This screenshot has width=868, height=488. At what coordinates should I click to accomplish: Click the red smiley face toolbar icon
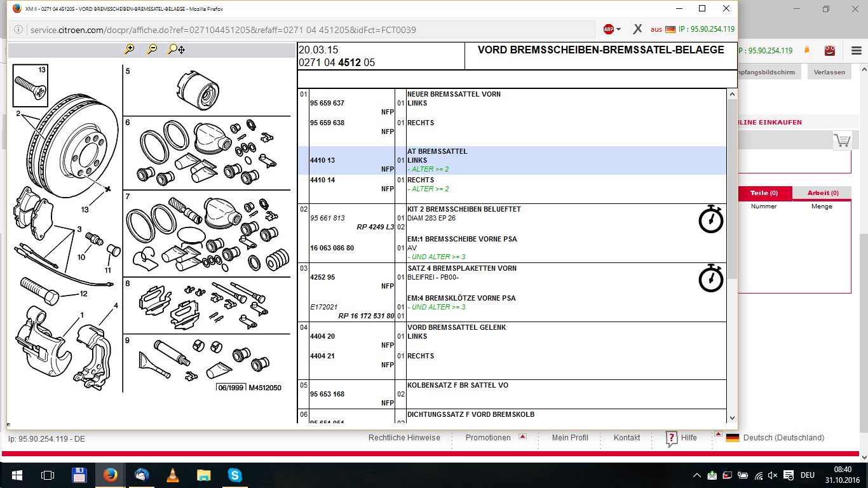click(830, 51)
